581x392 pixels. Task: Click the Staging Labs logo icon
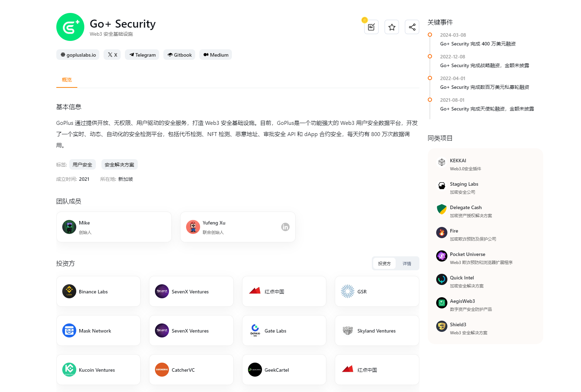point(442,185)
